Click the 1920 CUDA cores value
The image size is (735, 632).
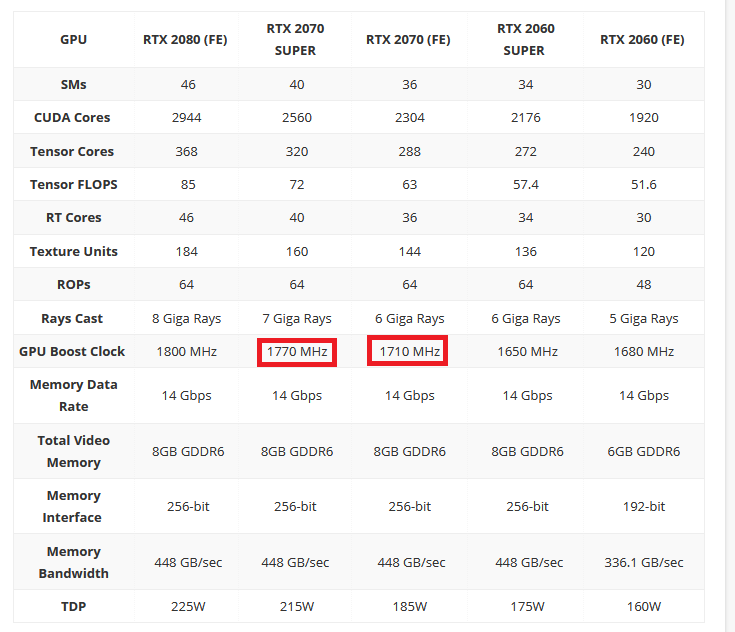(x=644, y=118)
